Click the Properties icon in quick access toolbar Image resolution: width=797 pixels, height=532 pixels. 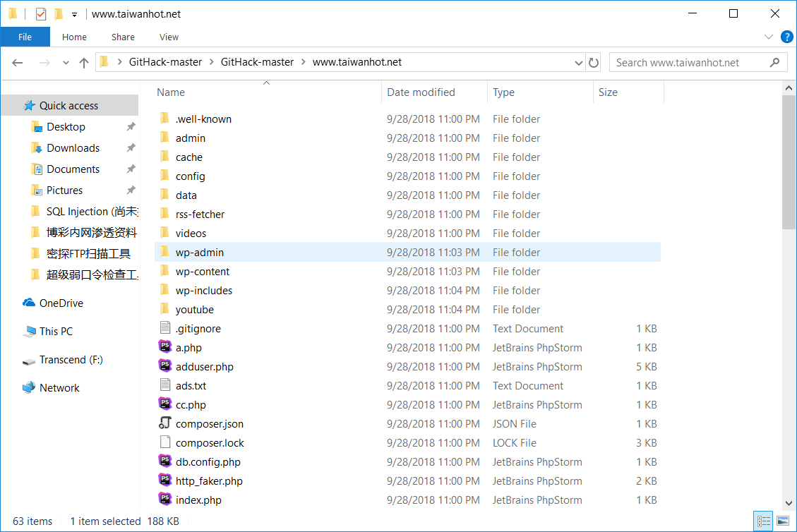click(41, 13)
